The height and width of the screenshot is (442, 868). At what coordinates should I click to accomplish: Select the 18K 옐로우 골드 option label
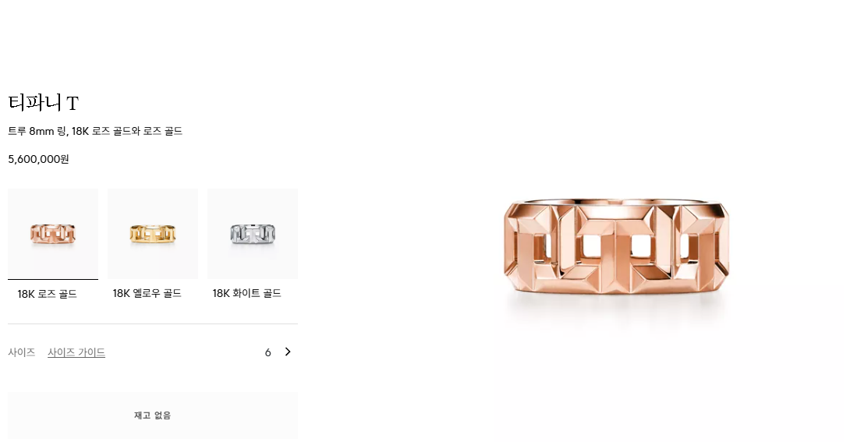point(147,294)
